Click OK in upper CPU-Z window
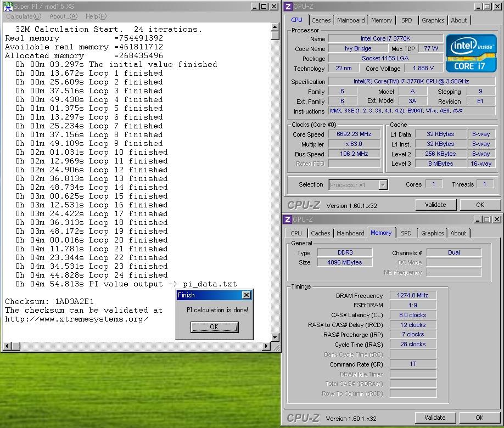The image size is (504, 428). pos(480,205)
